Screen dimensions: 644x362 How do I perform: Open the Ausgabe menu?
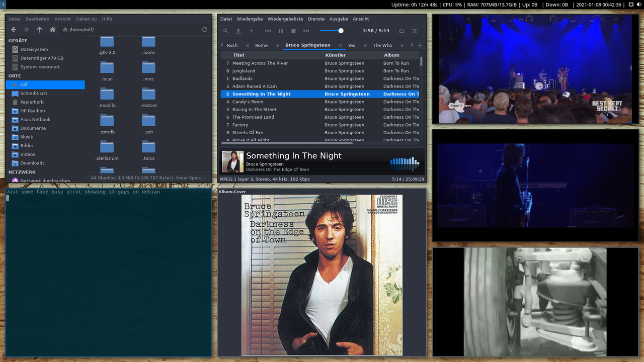coord(339,19)
